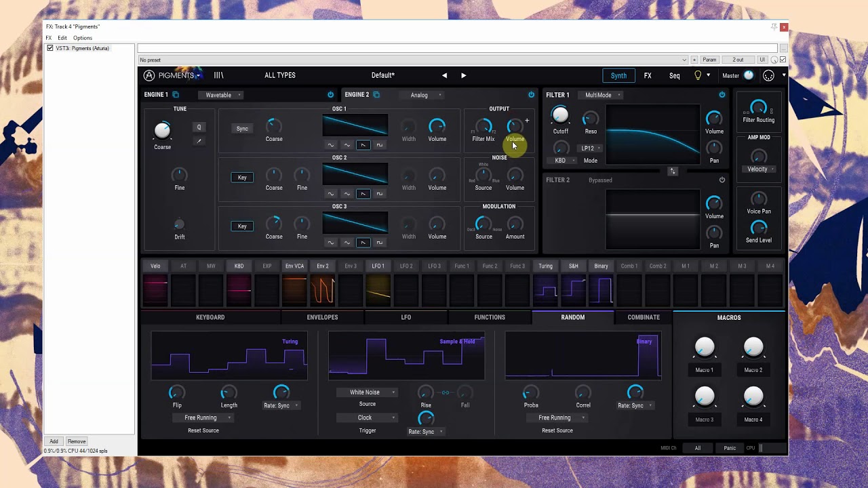Screen dimensions: 868x488
Task: Click ALL TYPES preset filter
Action: [280, 75]
